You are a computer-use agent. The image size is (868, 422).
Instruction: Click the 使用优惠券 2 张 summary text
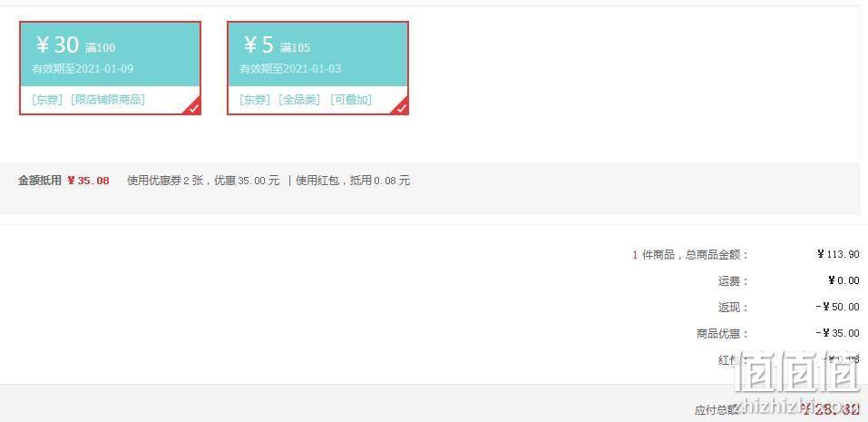point(165,181)
